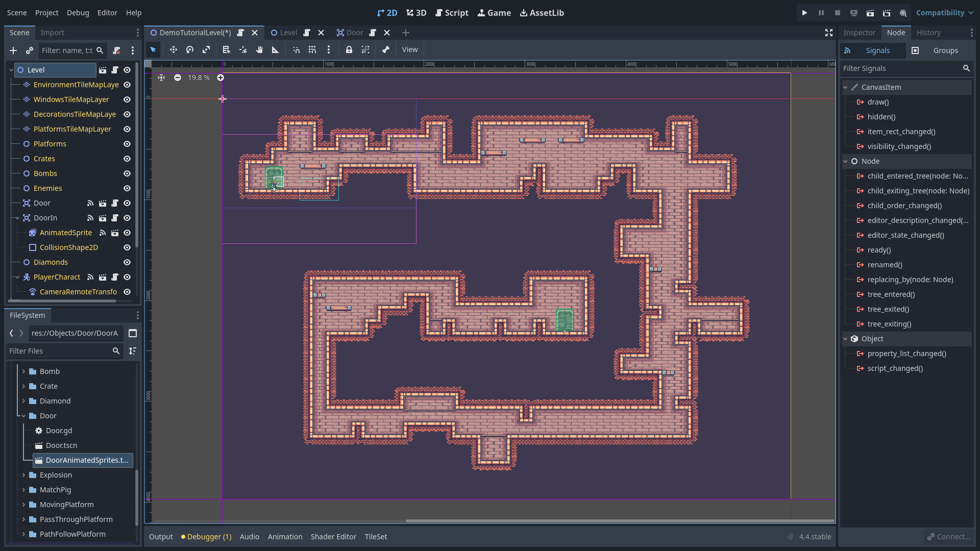This screenshot has width=980, height=551.
Task: Run the project with Play button
Action: tap(804, 13)
